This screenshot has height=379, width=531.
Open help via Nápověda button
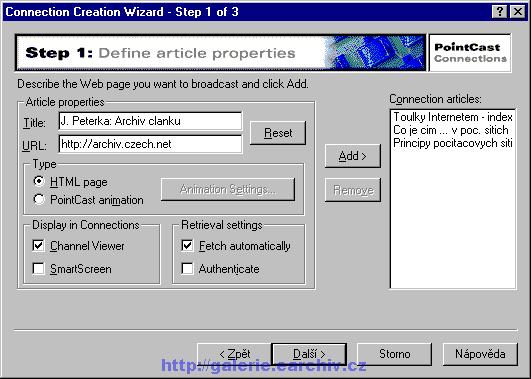480,354
